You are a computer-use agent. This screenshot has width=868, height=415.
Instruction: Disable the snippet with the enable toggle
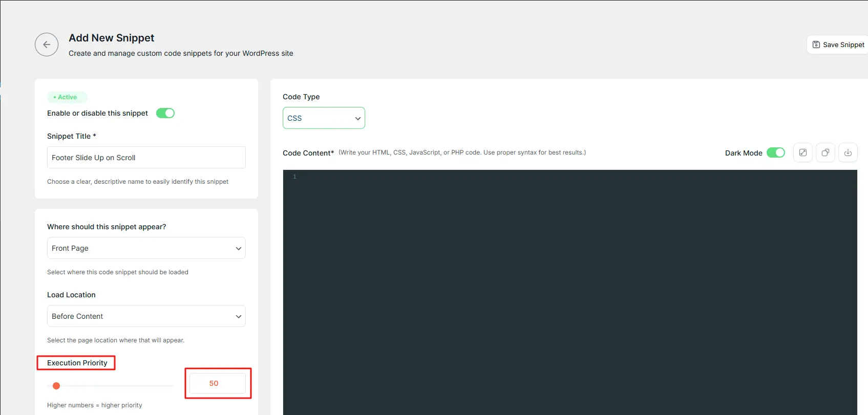[165, 113]
